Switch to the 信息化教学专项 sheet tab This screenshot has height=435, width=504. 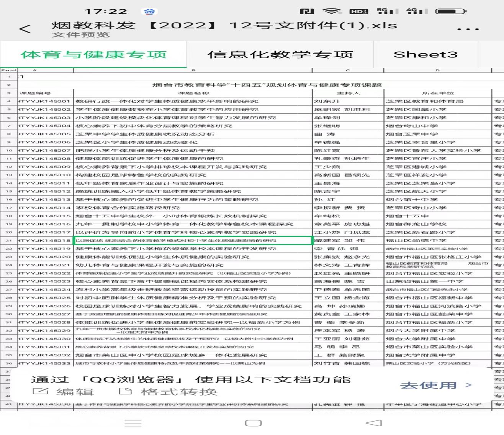280,54
